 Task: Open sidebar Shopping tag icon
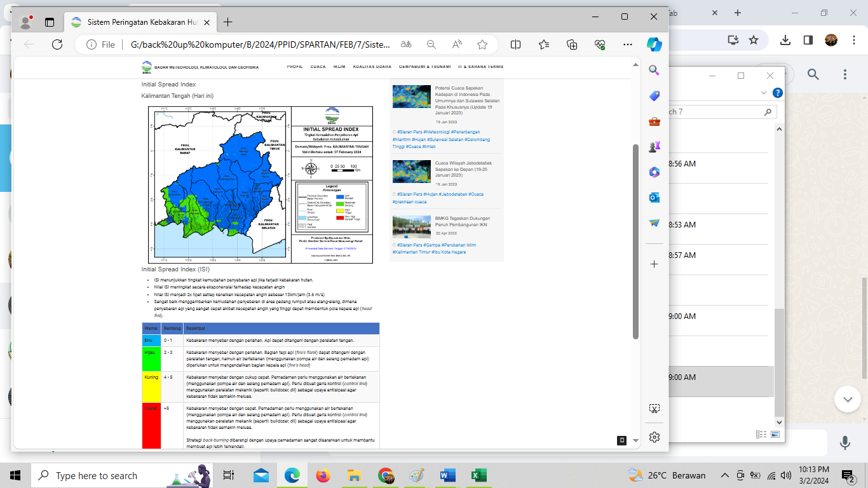(x=654, y=96)
